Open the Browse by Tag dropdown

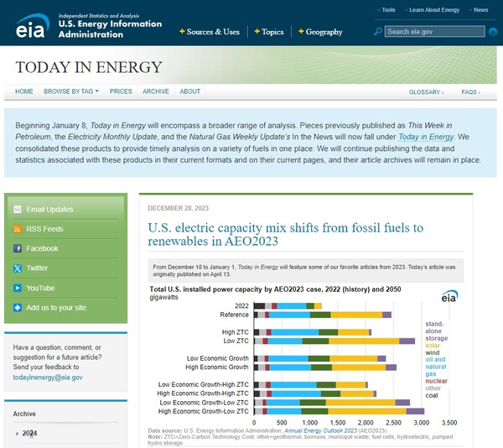tap(70, 91)
